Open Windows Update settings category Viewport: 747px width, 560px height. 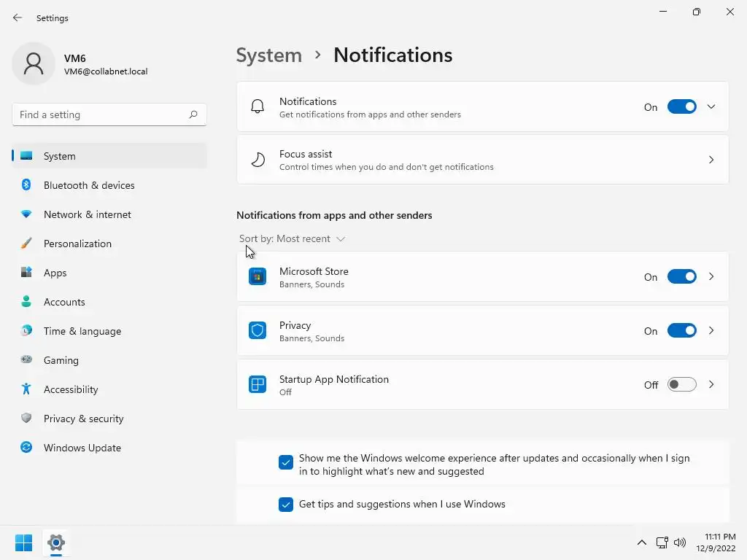pyautogui.click(x=82, y=448)
